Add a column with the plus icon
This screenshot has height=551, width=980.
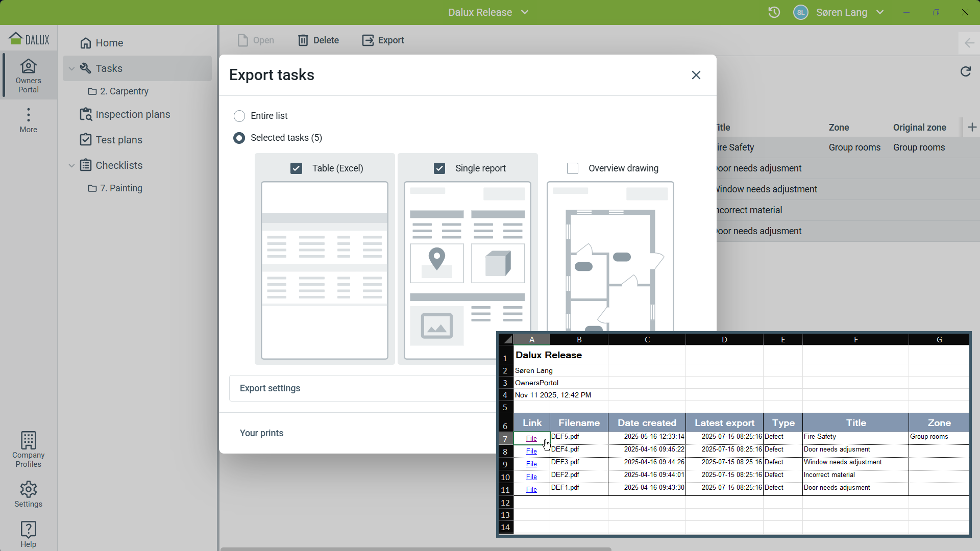tap(972, 127)
